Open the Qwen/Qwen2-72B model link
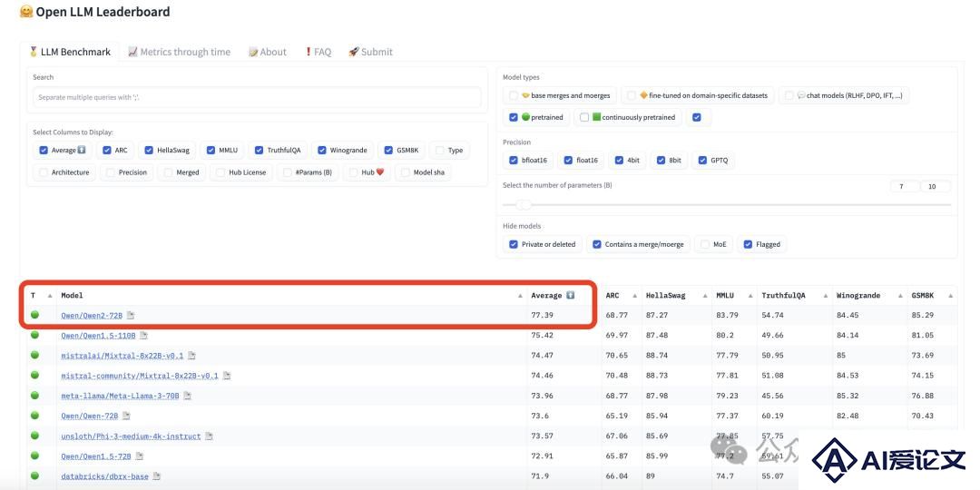The height and width of the screenshot is (490, 980). [x=92, y=316]
